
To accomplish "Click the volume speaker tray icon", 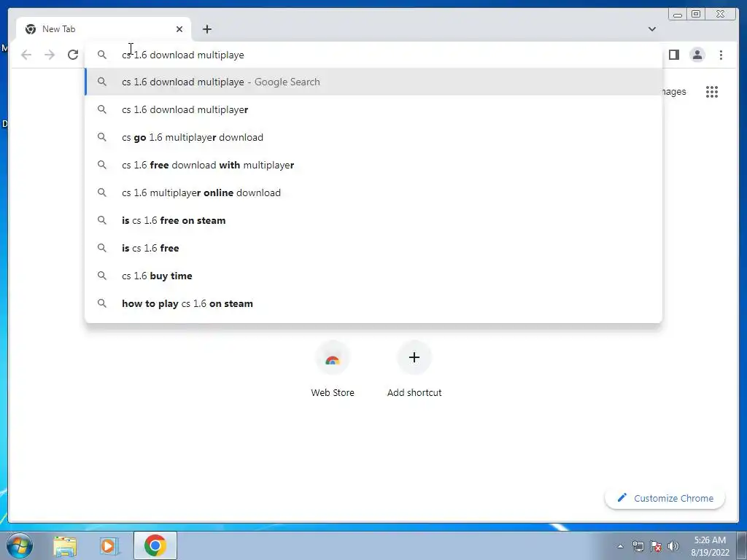I will (673, 546).
